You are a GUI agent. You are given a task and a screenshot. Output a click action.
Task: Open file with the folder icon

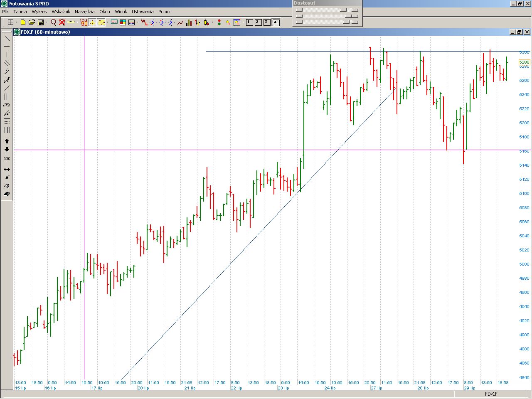point(32,22)
